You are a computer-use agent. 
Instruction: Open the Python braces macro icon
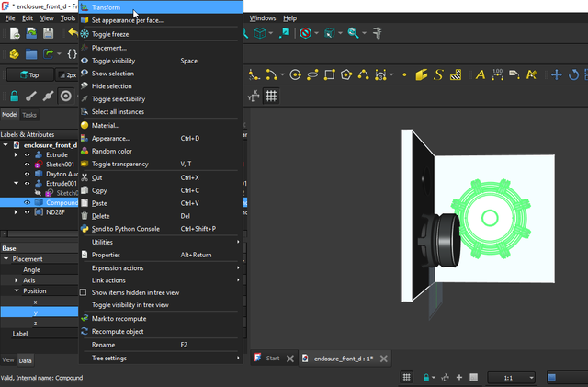pyautogui.click(x=72, y=53)
